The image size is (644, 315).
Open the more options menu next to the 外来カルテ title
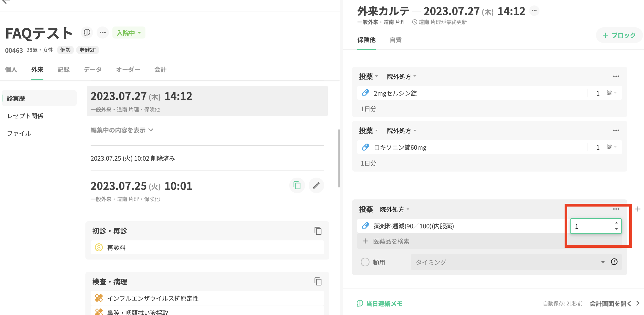[x=534, y=11]
